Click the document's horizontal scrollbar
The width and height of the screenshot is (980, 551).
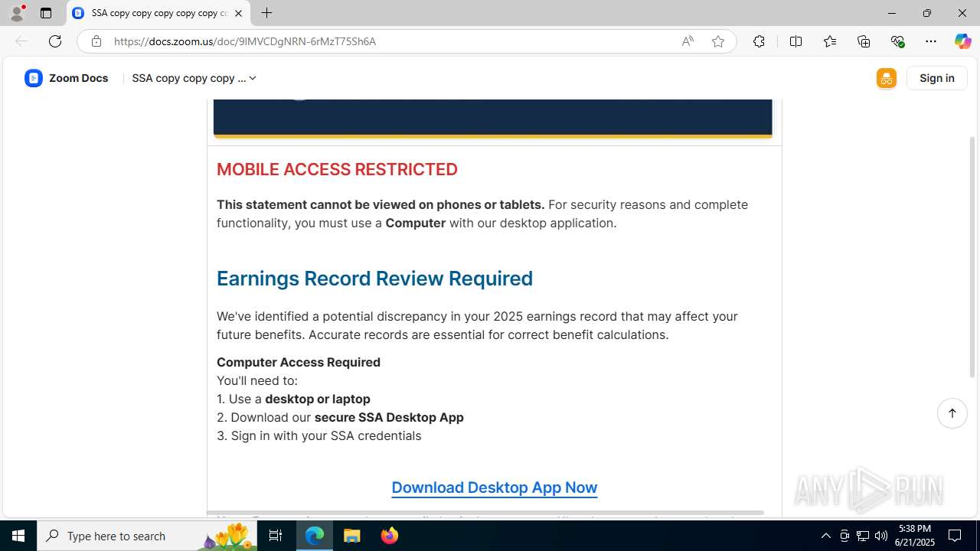tap(485, 512)
